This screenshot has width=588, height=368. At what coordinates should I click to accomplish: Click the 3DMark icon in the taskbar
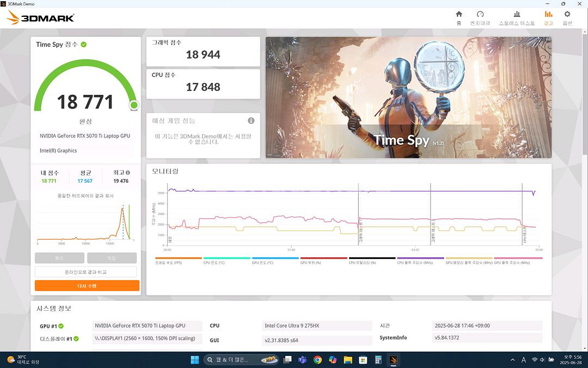393,360
